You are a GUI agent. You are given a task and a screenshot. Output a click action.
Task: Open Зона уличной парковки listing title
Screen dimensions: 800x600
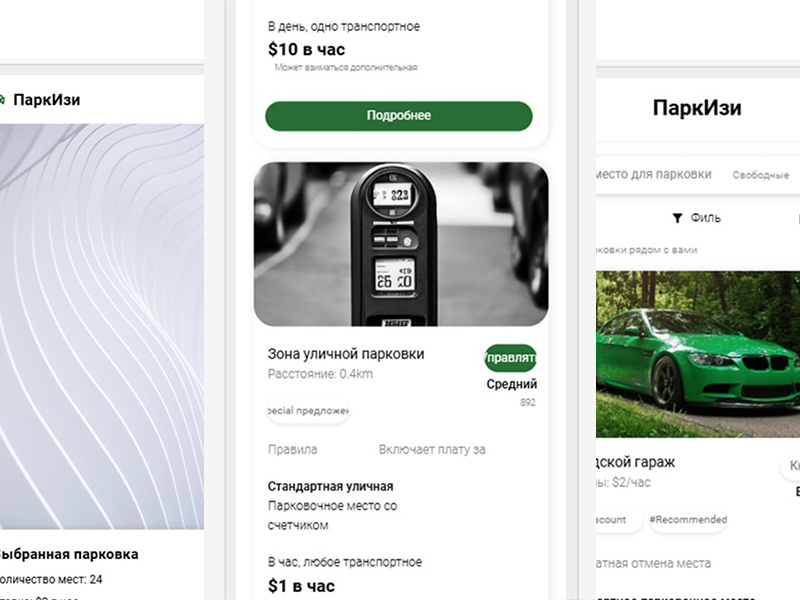point(346,354)
